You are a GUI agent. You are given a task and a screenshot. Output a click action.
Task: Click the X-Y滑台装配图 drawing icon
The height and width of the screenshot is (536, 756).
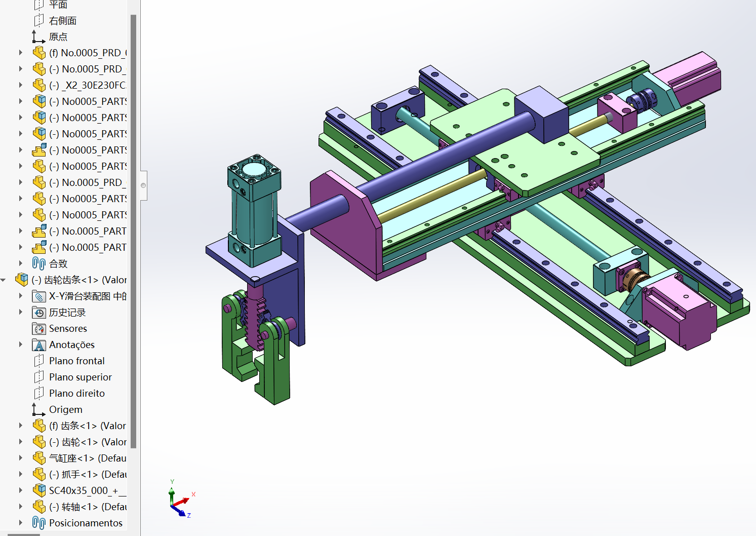(39, 296)
